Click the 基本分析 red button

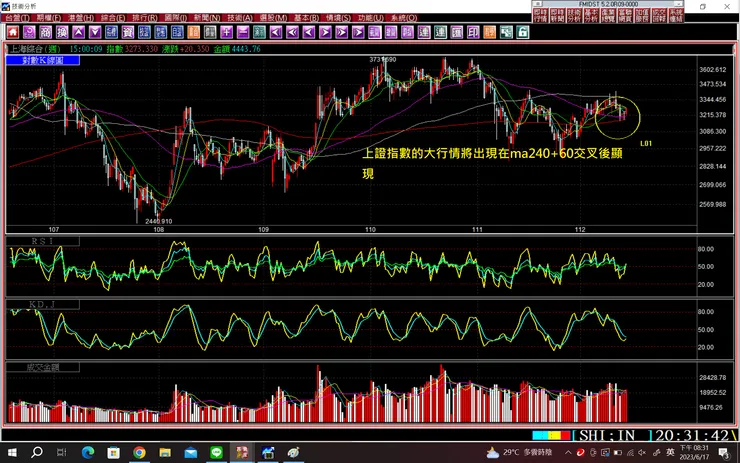click(591, 16)
